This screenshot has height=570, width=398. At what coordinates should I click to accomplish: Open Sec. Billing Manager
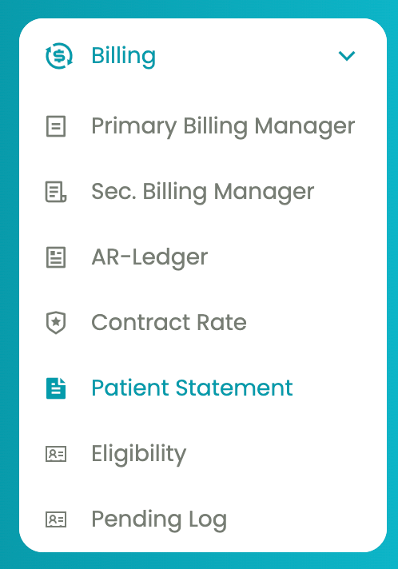click(203, 192)
